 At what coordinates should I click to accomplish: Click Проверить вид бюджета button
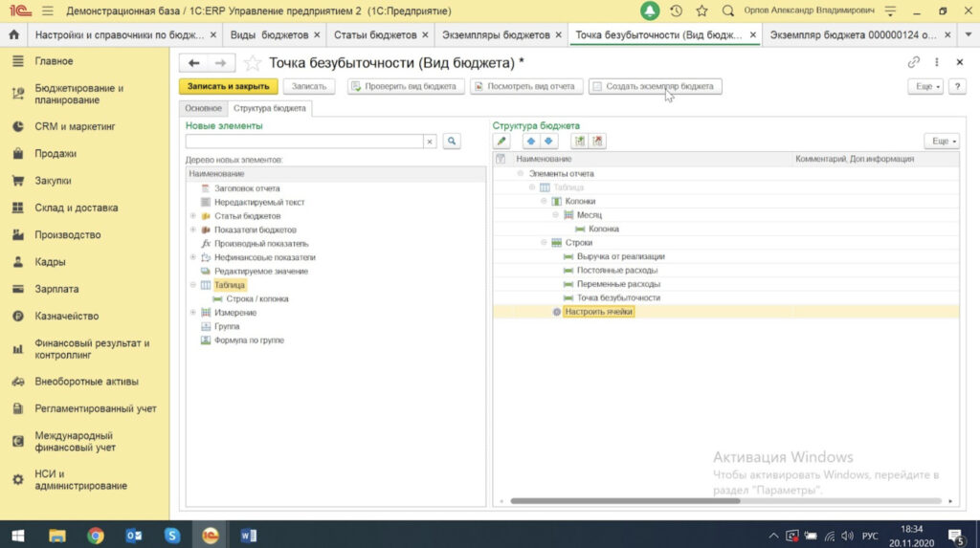406,86
